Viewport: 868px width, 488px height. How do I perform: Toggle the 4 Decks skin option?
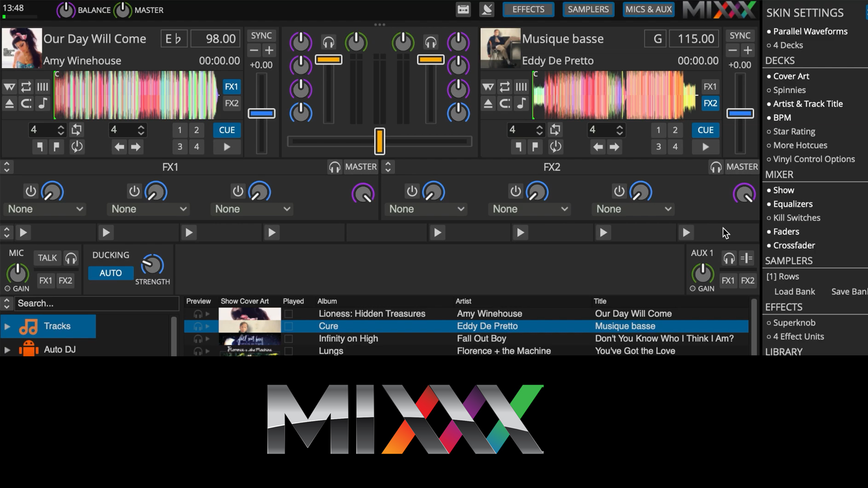(x=785, y=45)
